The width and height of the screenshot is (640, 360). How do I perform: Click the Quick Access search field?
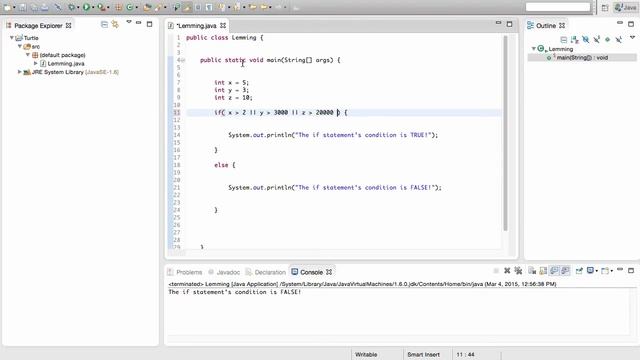click(558, 7)
